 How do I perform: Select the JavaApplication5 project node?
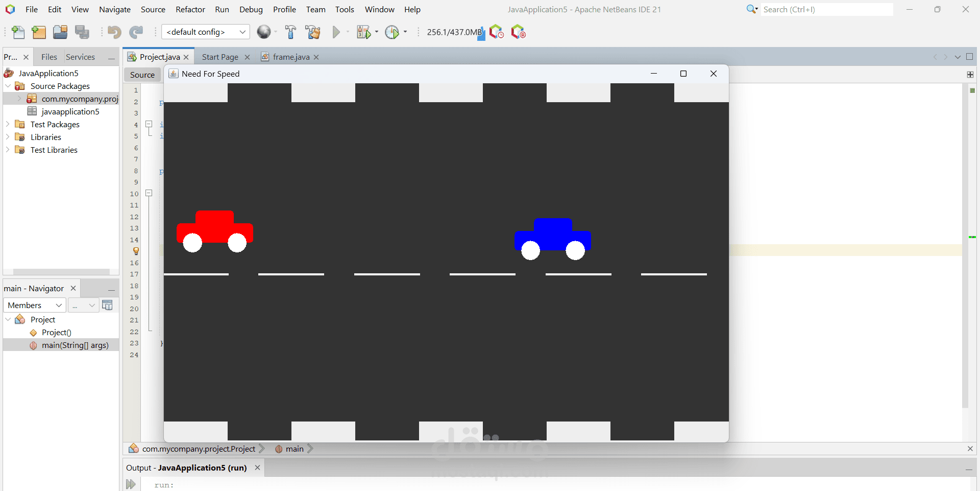click(x=48, y=73)
